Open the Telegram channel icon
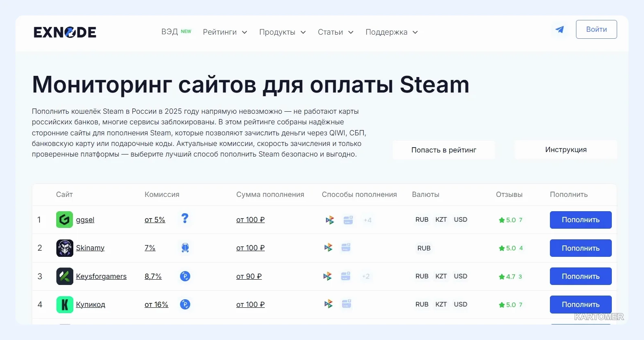 [560, 29]
